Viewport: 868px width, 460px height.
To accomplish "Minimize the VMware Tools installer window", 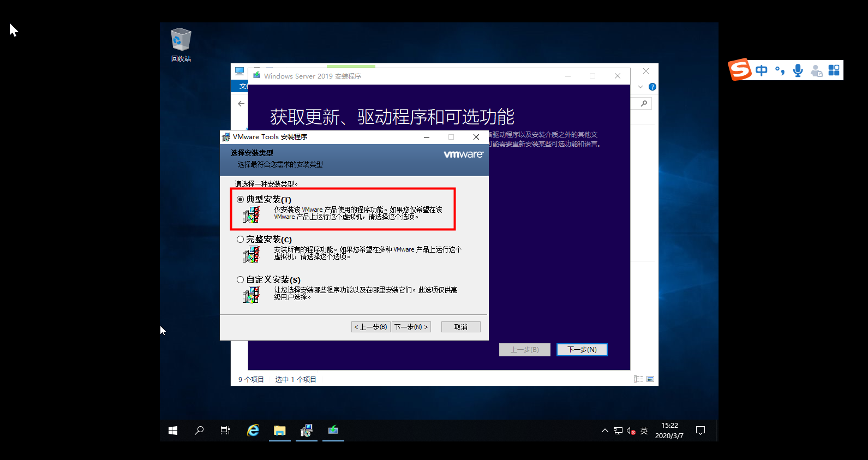I will click(x=427, y=137).
